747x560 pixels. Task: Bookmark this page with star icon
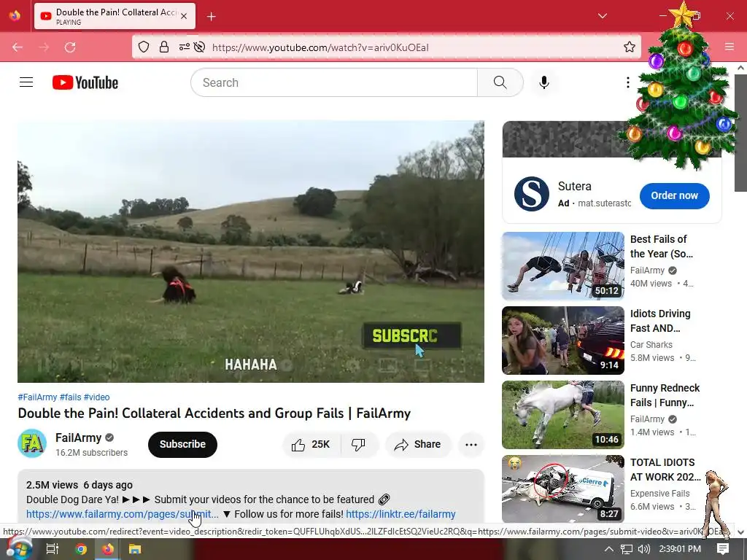[x=630, y=47]
